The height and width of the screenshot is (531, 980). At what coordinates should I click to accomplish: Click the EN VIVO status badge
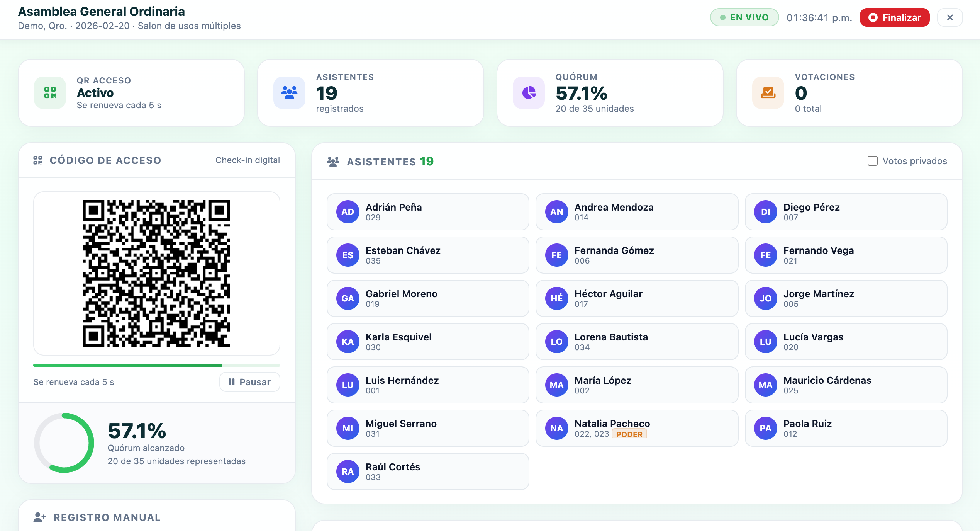[744, 17]
